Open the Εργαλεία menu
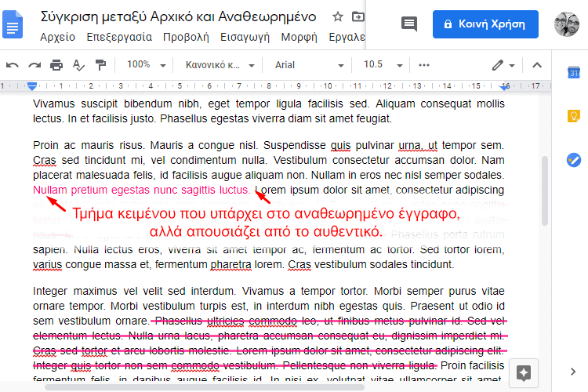The image size is (588, 392). [x=347, y=37]
